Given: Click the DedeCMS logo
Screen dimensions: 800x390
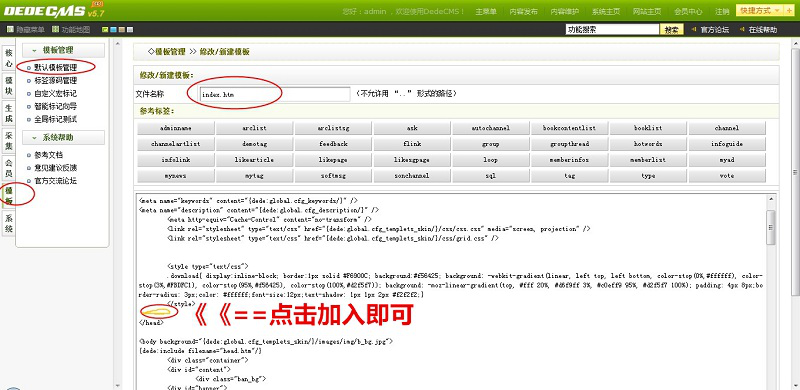Looking at the screenshot, I should pos(52,10).
